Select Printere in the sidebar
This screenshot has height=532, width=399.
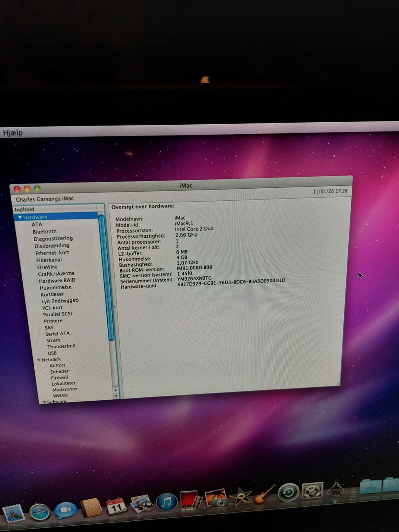53,321
